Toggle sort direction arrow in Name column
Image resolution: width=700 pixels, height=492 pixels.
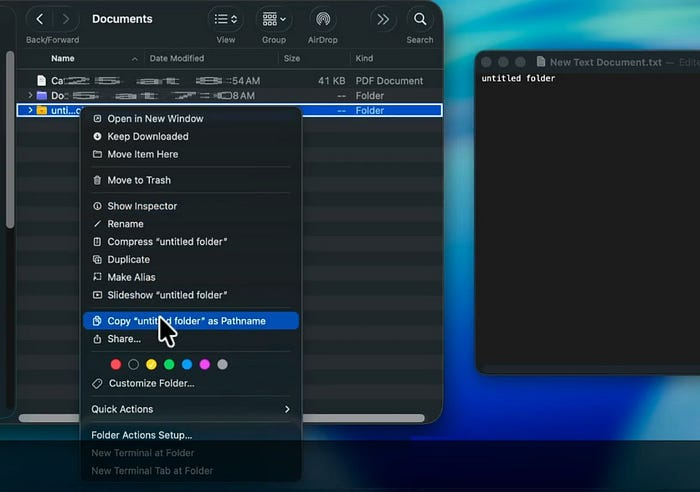point(134,58)
